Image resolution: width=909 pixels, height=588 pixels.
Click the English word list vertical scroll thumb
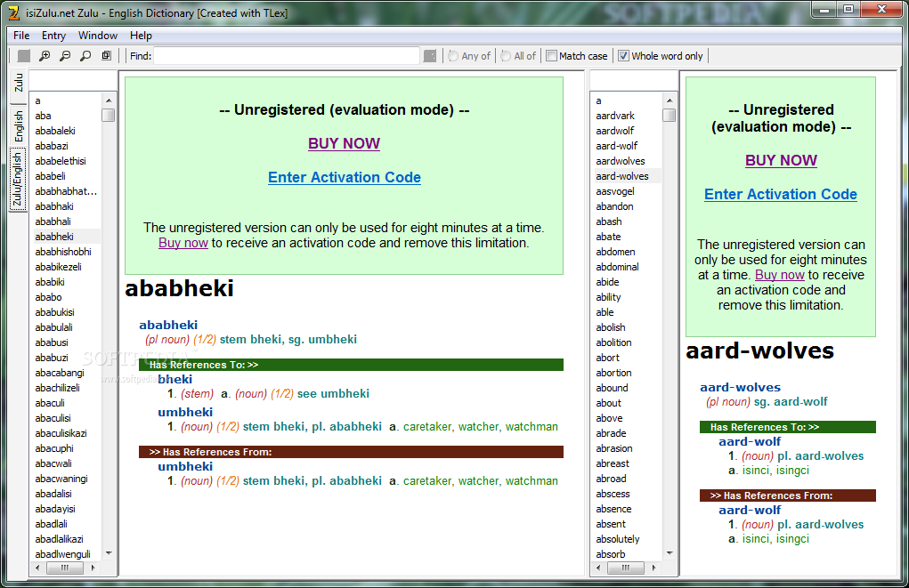(x=670, y=116)
